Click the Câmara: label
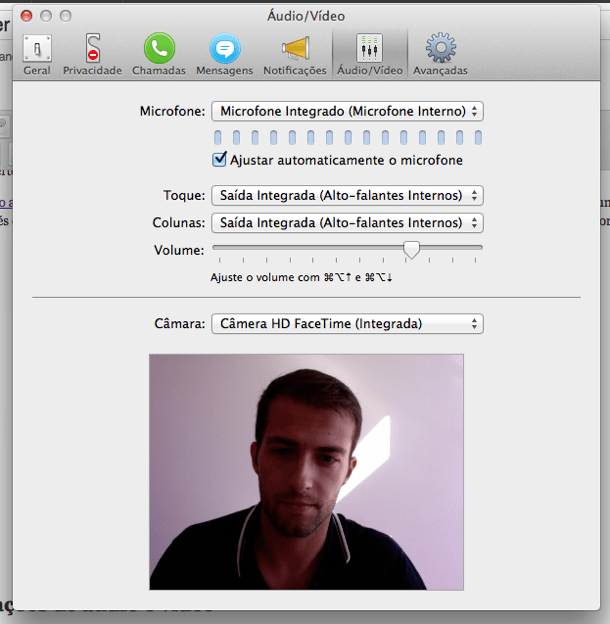Viewport: 610px width, 624px height. pos(179,324)
